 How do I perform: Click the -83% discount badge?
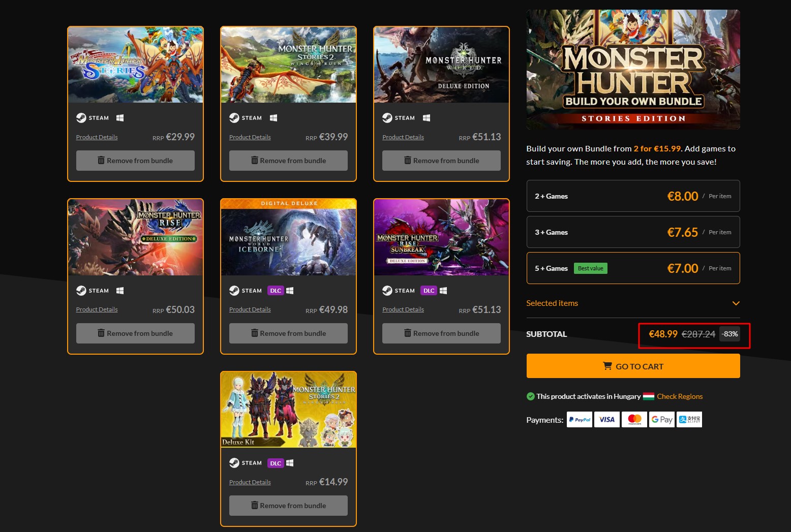click(x=730, y=334)
